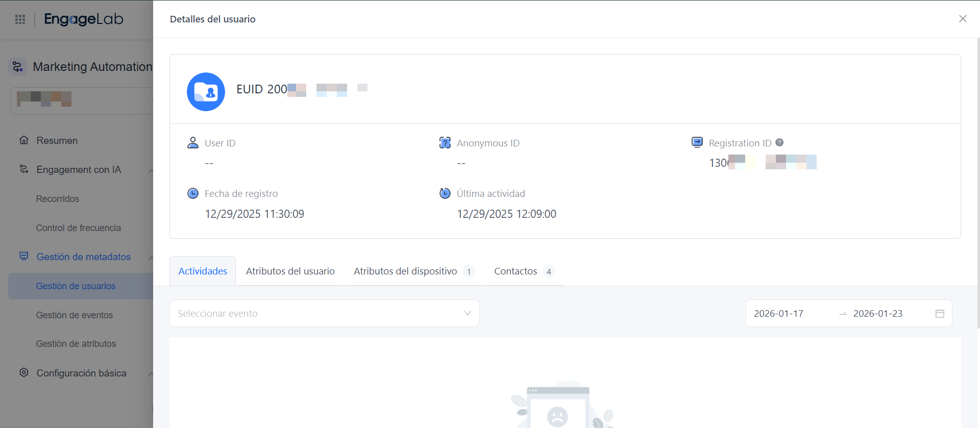
Task: Collapse the Gestión de metadatos menu
Action: coord(151,258)
